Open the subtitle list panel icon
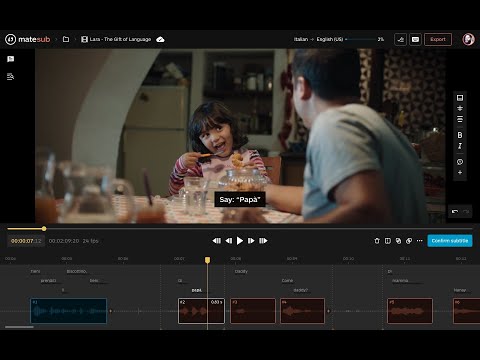Screen dimensions: 480x360 (x=10, y=77)
